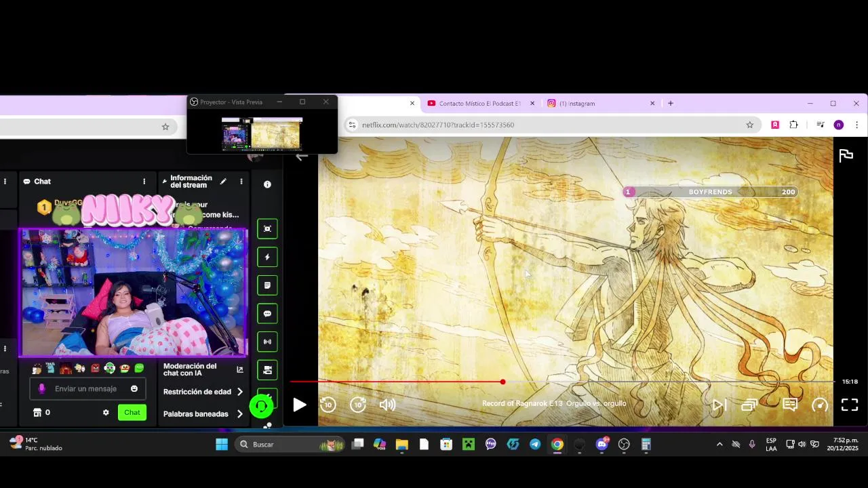Open the Chrome media control button
Image resolution: width=868 pixels, height=488 pixels.
820,125
